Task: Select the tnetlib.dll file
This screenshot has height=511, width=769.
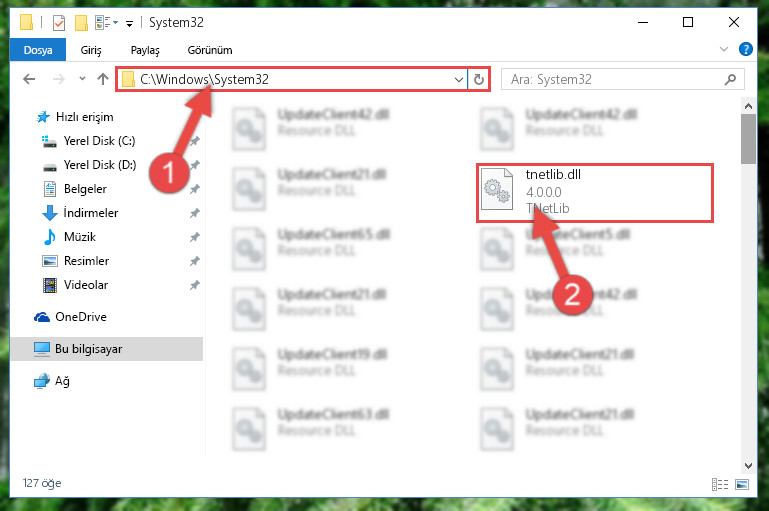Action: tap(594, 193)
